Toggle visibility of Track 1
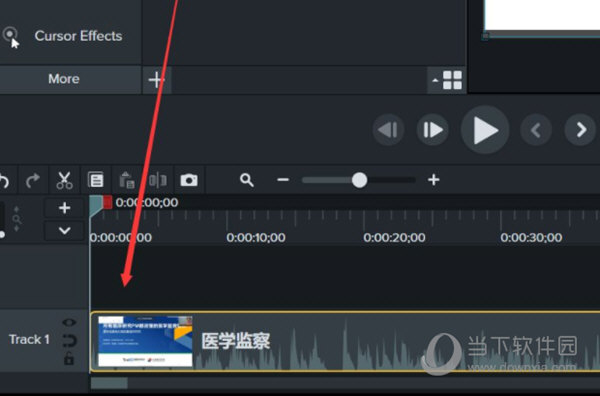600x396 pixels. pos(69,323)
